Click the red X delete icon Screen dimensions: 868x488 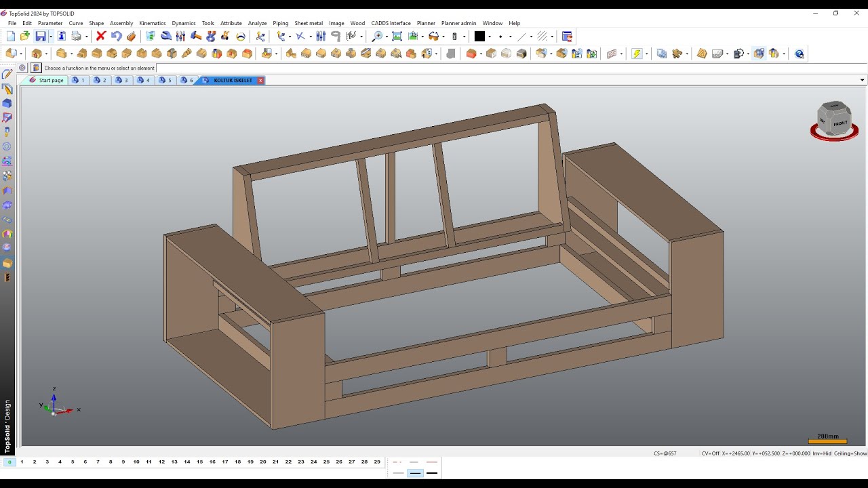(101, 36)
